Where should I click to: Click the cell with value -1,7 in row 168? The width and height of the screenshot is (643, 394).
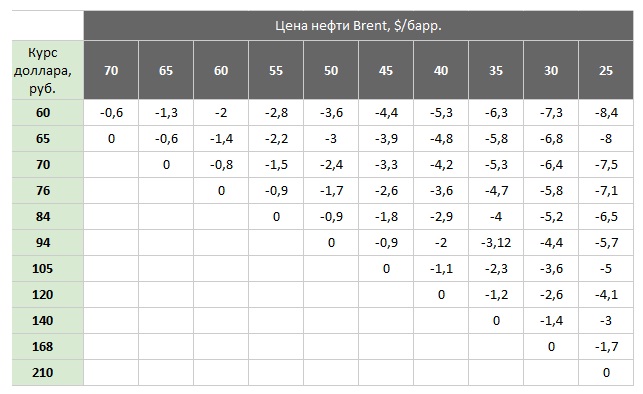pos(606,347)
